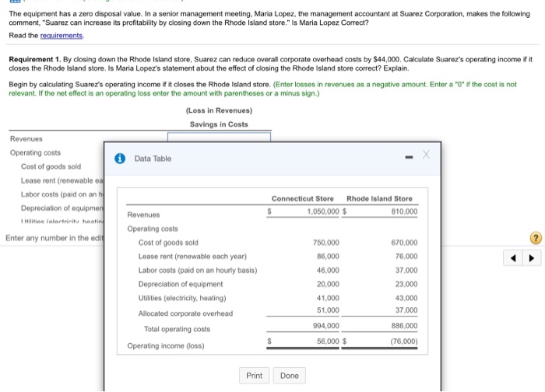Click the Data Table dialog title
The width and height of the screenshot is (545, 392).
pyautogui.click(x=153, y=159)
